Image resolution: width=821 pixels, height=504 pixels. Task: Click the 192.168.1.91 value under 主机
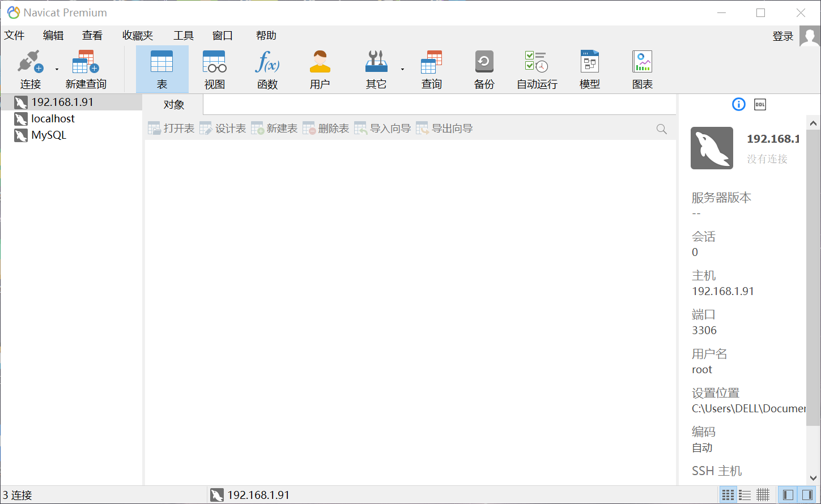click(723, 292)
